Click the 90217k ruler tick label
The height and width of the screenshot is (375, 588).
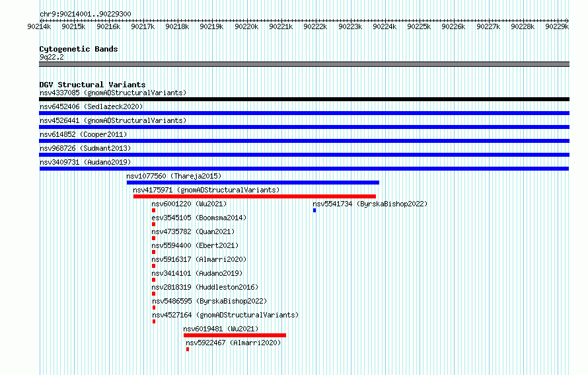coord(143,26)
